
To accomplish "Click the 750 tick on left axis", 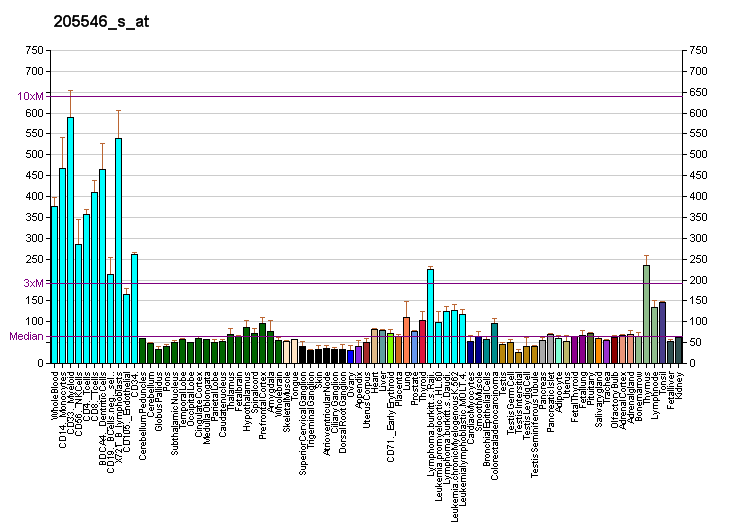I will point(35,50).
